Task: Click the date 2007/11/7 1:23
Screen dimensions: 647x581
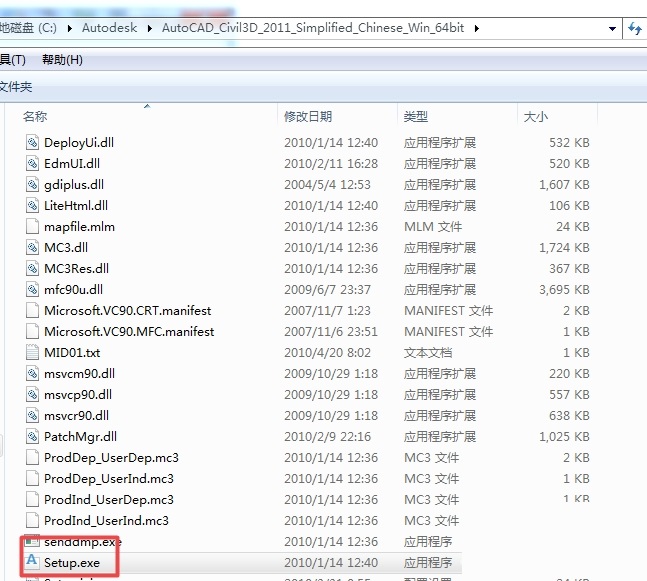Action: (327, 311)
